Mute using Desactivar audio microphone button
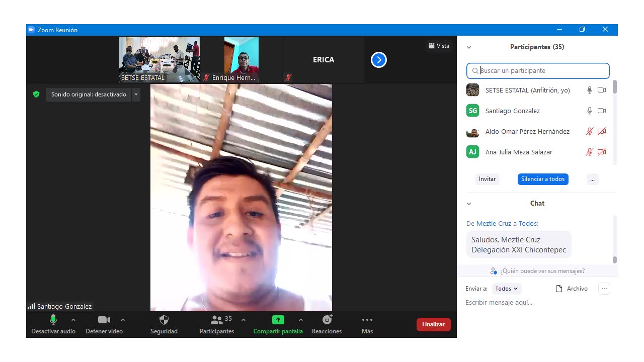The height and width of the screenshot is (362, 644). [53, 324]
